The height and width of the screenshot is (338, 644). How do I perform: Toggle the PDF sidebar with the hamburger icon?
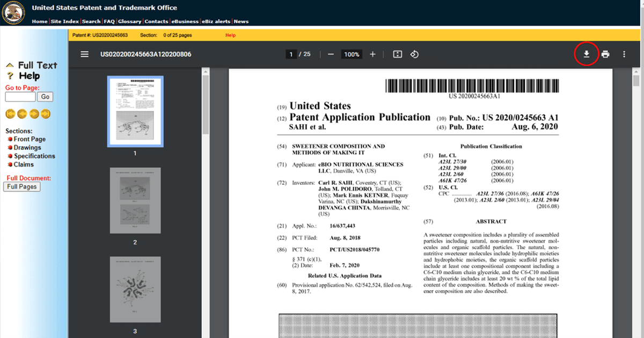tap(84, 54)
